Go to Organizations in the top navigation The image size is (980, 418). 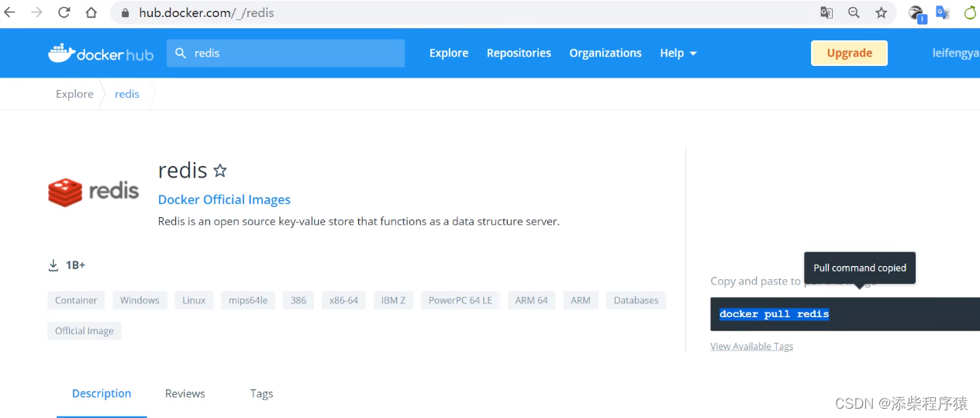[x=606, y=53]
